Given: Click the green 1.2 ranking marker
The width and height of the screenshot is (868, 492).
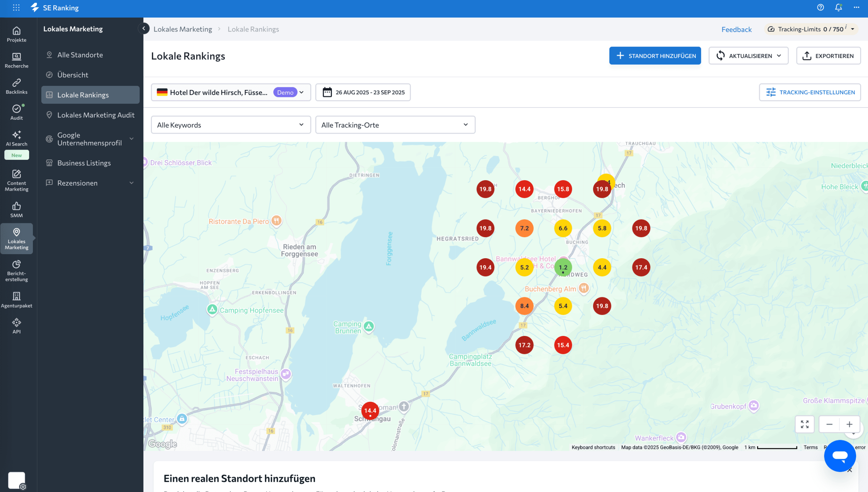Looking at the screenshot, I should pos(563,267).
